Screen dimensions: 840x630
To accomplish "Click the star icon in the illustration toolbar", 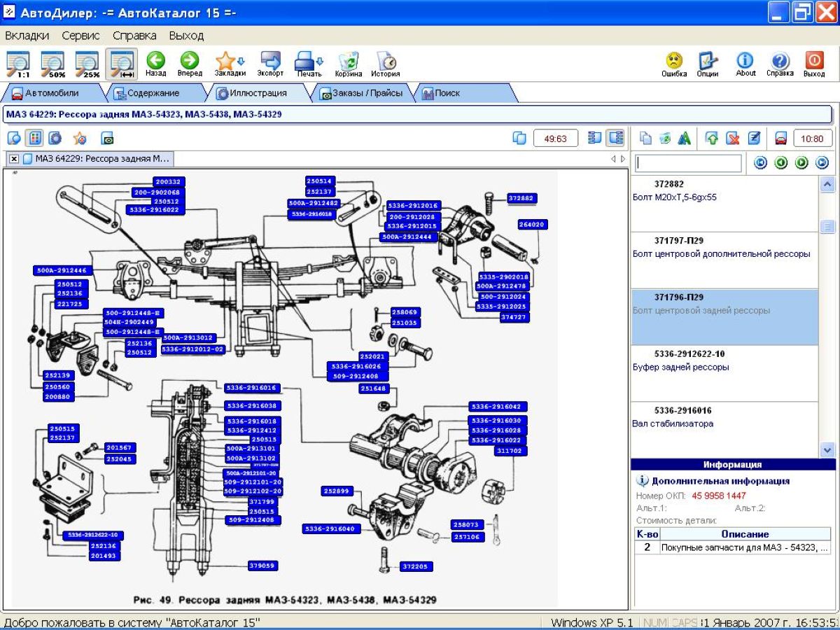I will point(80,138).
